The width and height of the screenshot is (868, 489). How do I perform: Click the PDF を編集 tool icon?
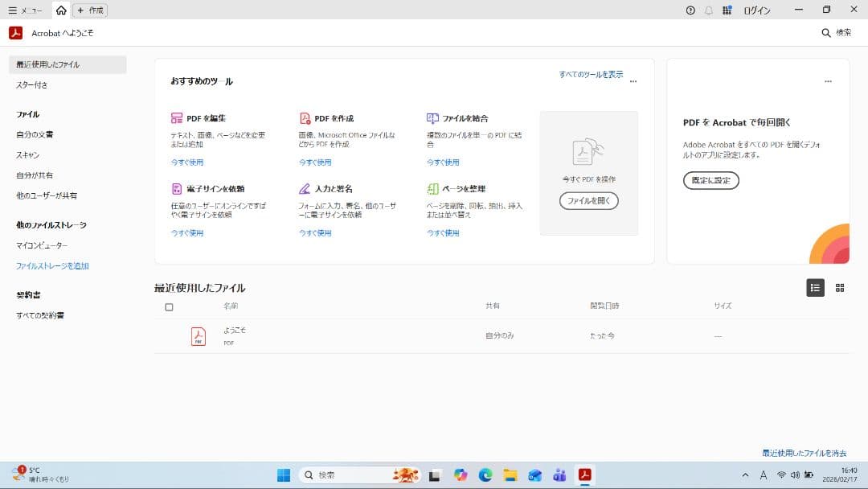177,118
